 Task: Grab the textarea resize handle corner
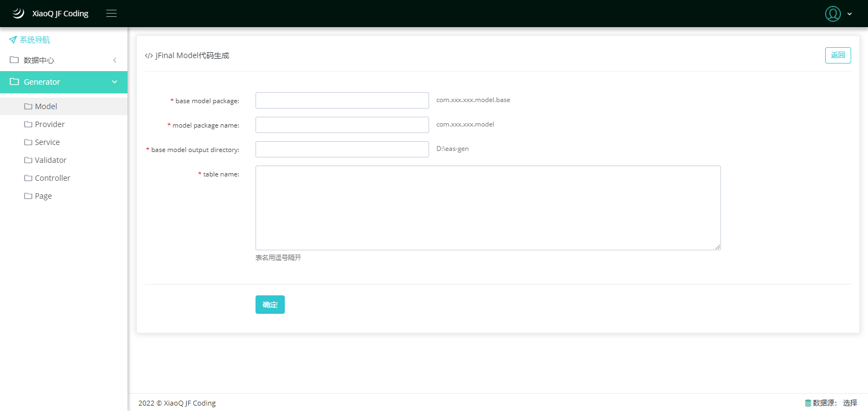(x=717, y=246)
